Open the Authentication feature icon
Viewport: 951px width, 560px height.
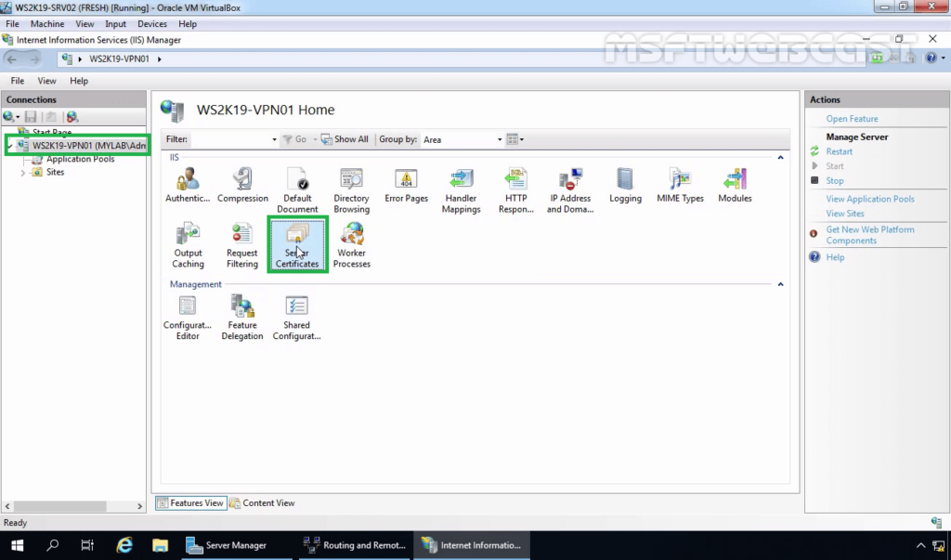click(x=188, y=186)
